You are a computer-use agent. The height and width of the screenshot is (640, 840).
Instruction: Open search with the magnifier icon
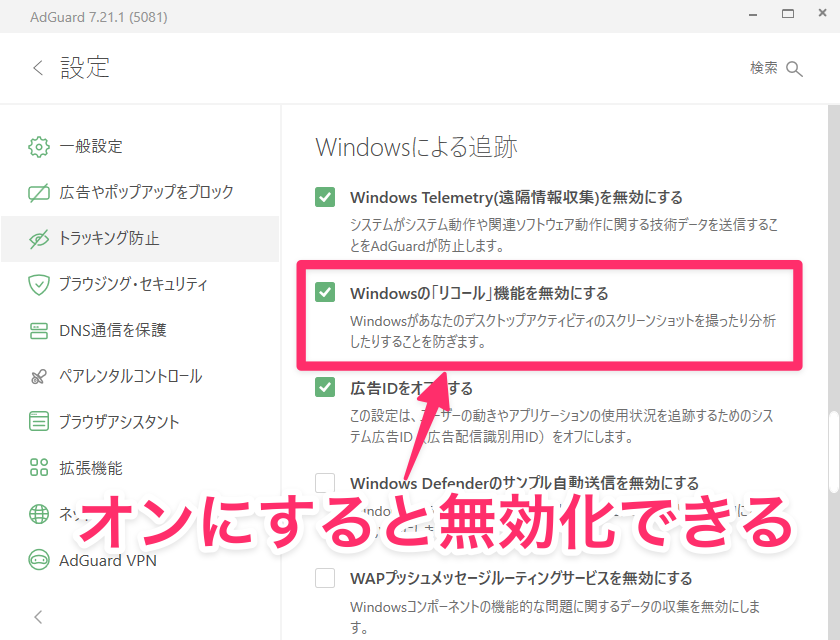(x=794, y=69)
